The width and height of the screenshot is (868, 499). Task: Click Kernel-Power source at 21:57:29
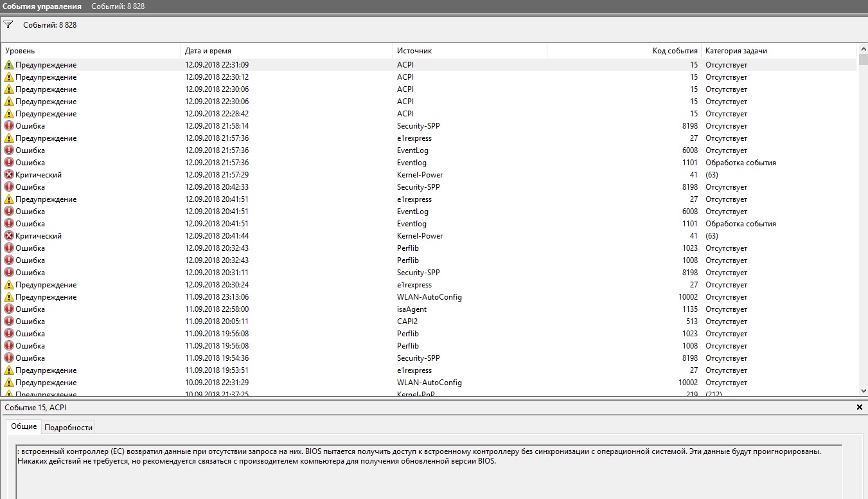pos(420,175)
